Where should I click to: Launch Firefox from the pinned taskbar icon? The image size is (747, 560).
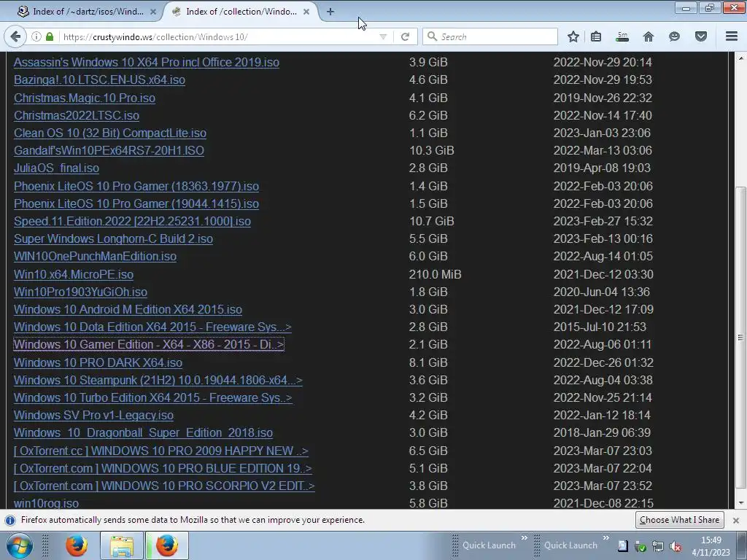pyautogui.click(x=76, y=545)
